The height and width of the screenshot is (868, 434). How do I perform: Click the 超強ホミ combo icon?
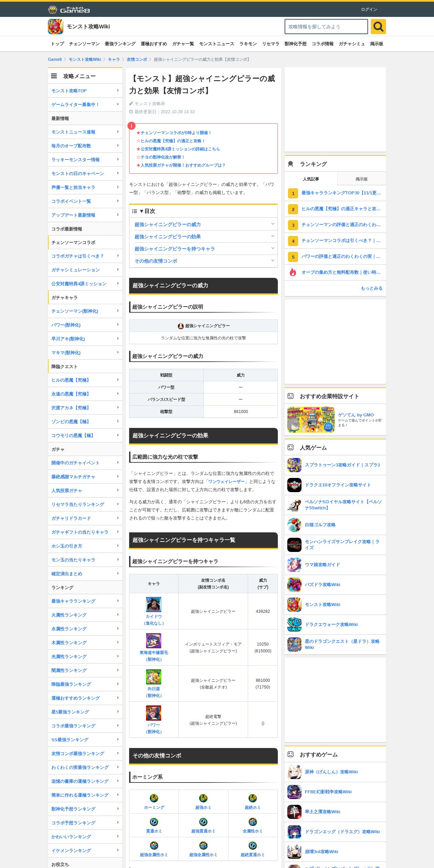203,798
